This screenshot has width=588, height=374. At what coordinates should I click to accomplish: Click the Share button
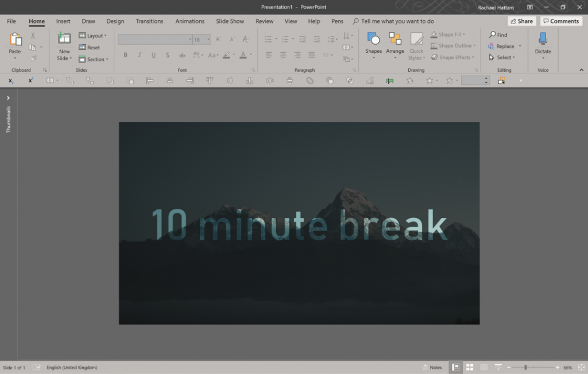[521, 21]
